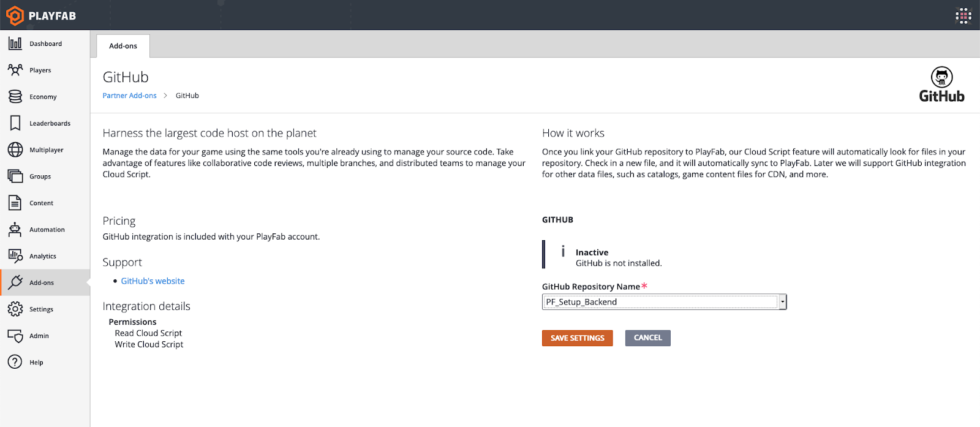Open the app grid menu icon

(963, 15)
